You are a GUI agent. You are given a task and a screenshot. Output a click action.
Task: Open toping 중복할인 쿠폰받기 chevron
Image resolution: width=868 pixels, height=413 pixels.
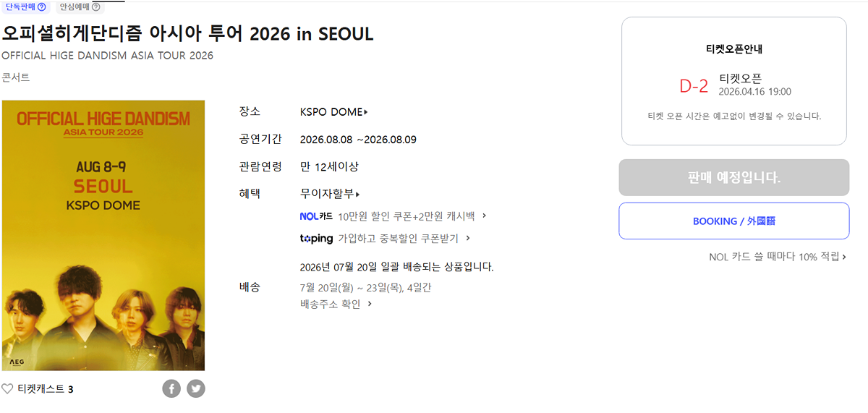[468, 238]
